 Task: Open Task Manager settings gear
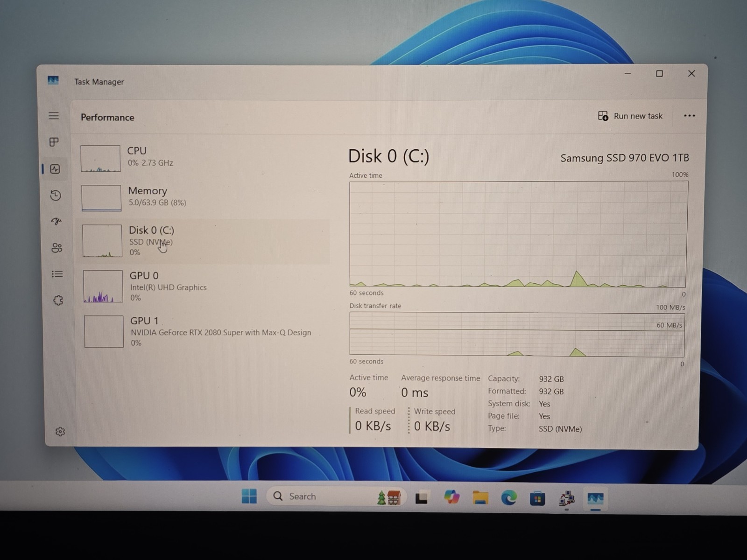coord(60,432)
